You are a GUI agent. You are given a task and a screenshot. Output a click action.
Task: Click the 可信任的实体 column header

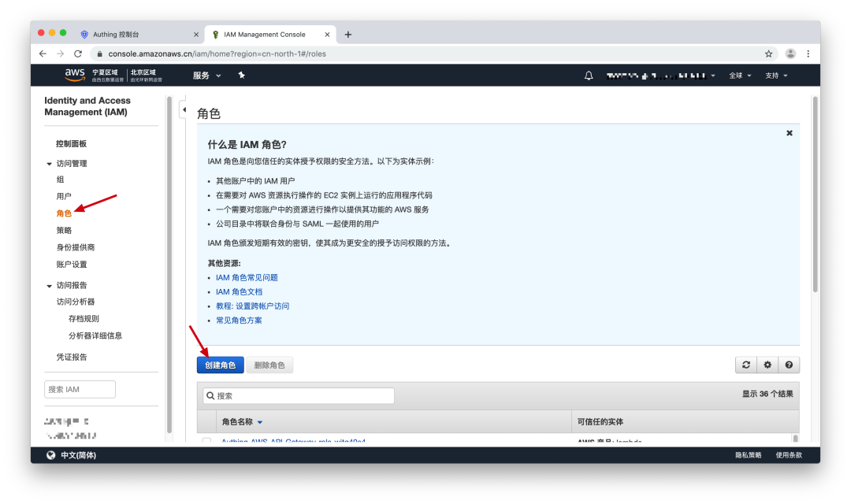[600, 422]
